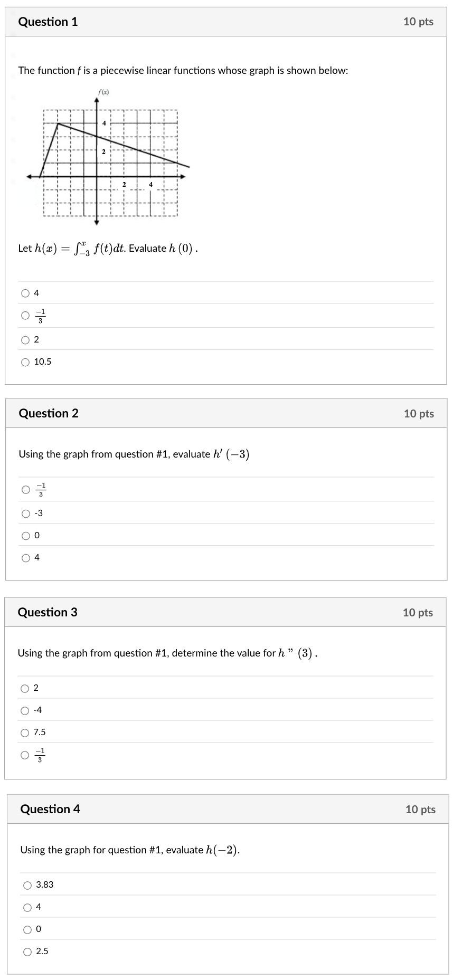The image size is (453, 980).
Task: Pick 3.83 for Question 4
Action: pyautogui.click(x=27, y=885)
